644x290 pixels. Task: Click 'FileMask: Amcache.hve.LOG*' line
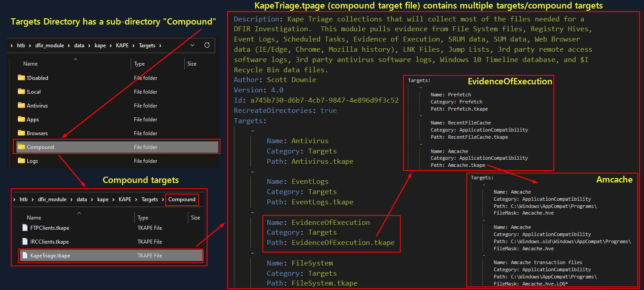pos(531,284)
